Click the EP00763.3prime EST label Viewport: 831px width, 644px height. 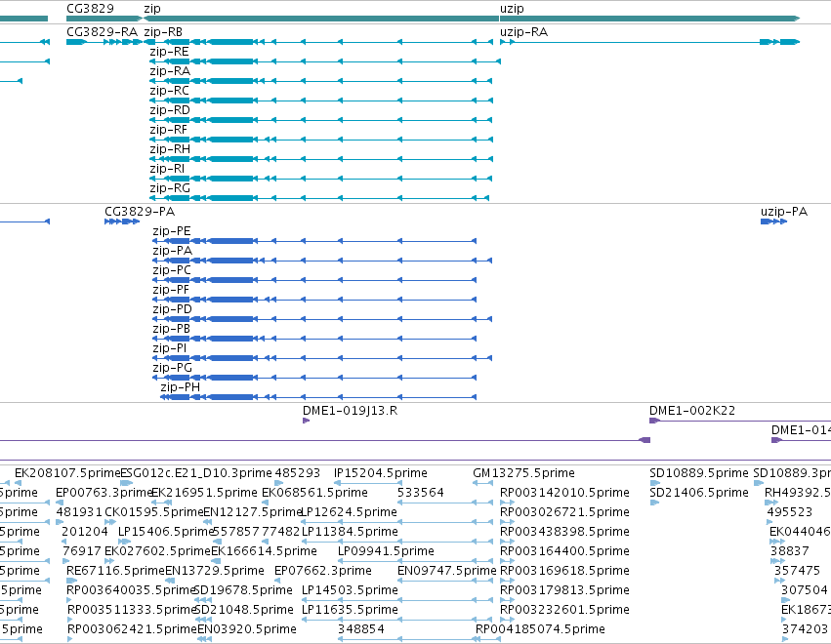click(104, 493)
